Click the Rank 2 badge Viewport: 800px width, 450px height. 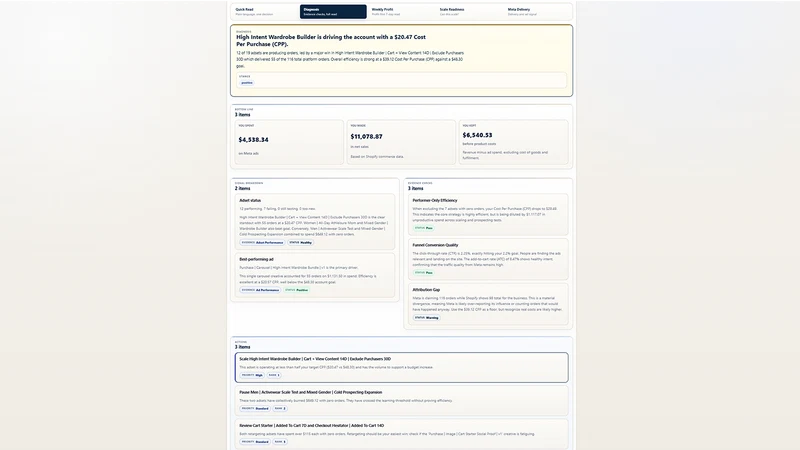280,408
